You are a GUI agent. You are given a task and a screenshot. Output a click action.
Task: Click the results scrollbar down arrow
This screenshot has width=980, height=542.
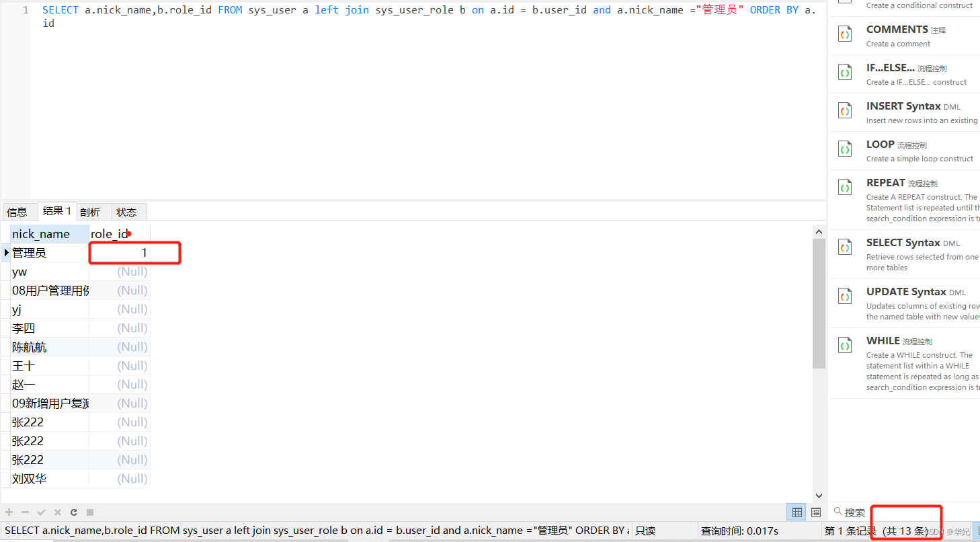[819, 496]
